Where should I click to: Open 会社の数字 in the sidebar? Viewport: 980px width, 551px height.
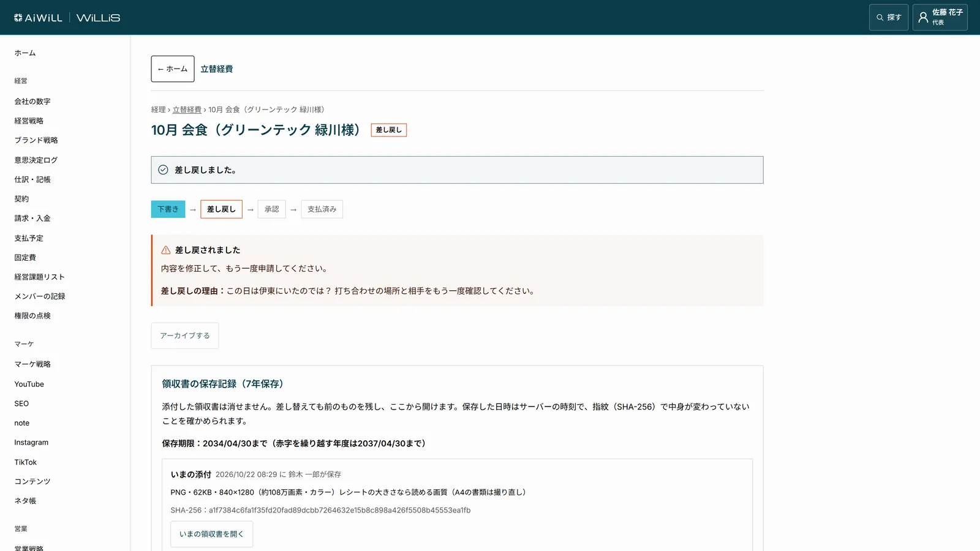[32, 102]
